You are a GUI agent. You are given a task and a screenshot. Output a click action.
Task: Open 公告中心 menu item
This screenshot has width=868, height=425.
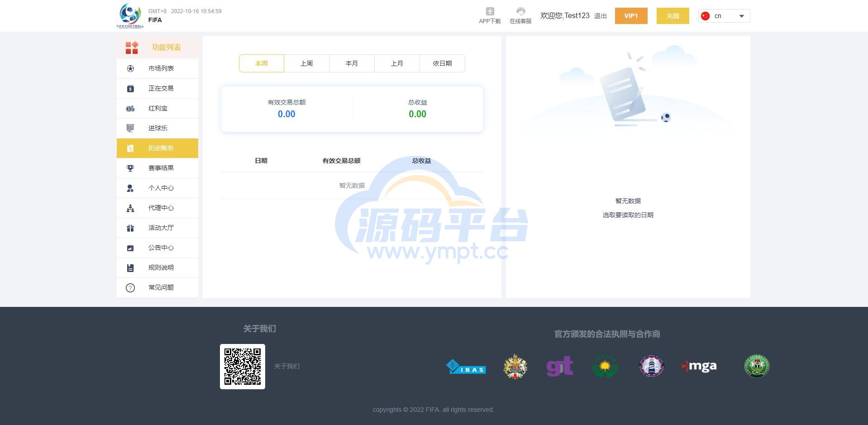[157, 248]
